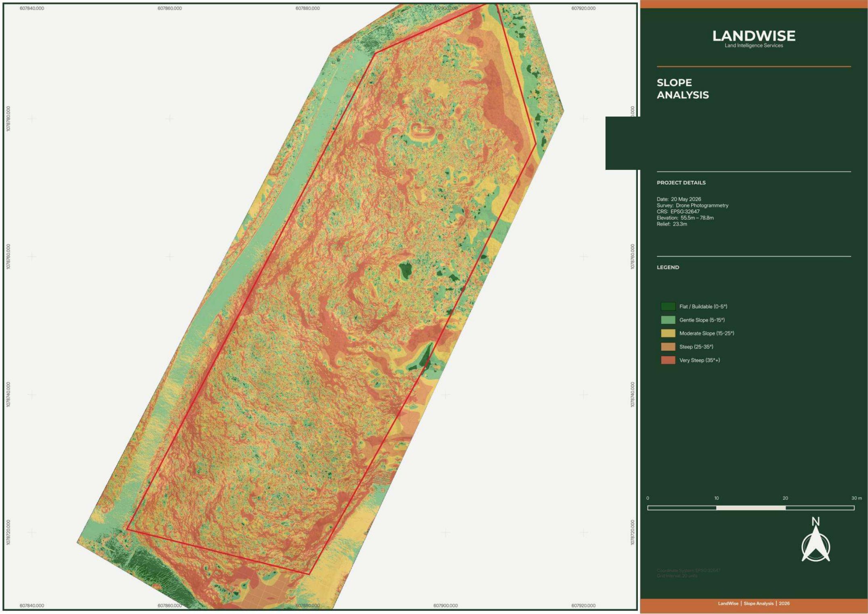Pick the Steep orange legend swatch

coord(668,346)
